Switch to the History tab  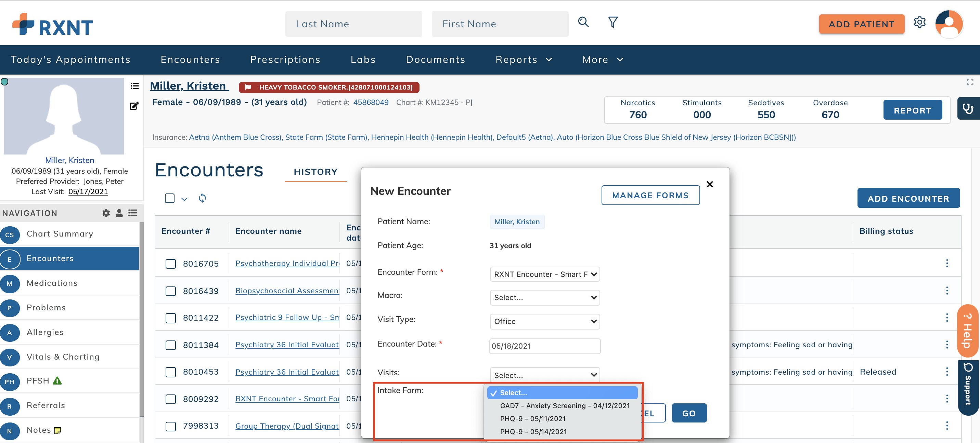click(x=315, y=172)
